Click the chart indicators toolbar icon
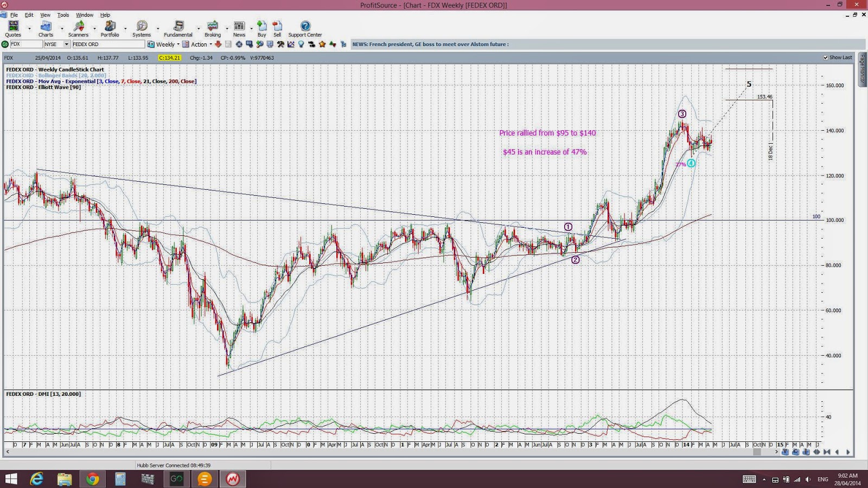The width and height of the screenshot is (868, 488). [291, 44]
